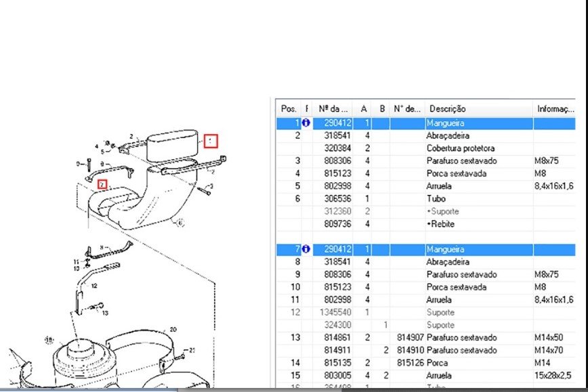Click the info icon in Pos. 1 row
The width and height of the screenshot is (588, 392).
click(306, 123)
